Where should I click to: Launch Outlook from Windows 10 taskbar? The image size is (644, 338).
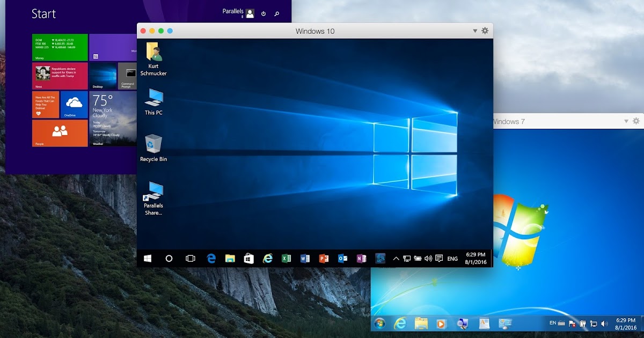[342, 259]
